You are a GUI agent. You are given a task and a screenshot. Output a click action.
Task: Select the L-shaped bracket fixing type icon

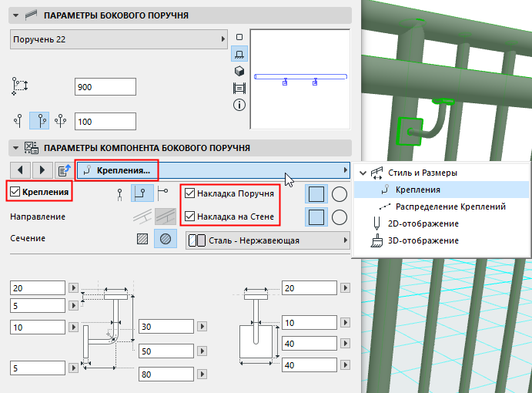pos(142,193)
